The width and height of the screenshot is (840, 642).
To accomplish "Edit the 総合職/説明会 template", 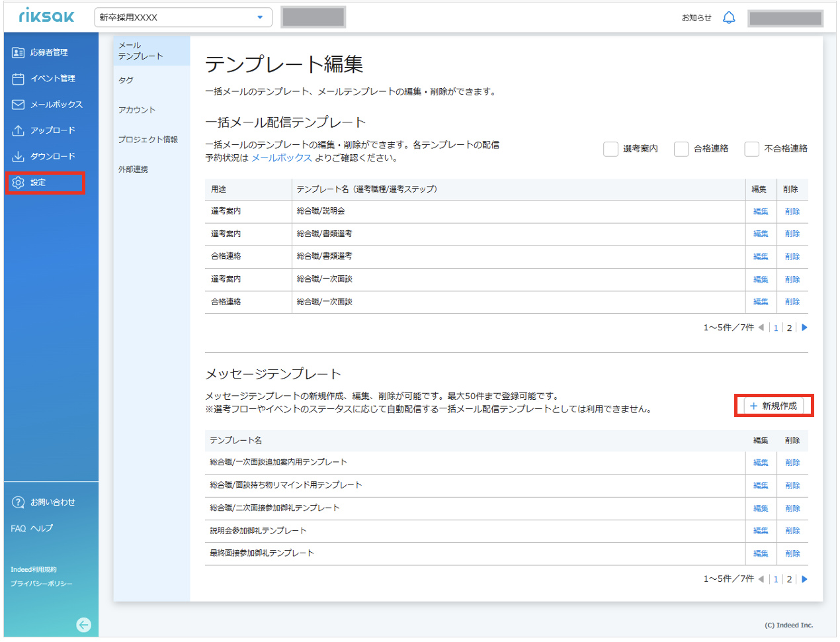I will pyautogui.click(x=761, y=212).
